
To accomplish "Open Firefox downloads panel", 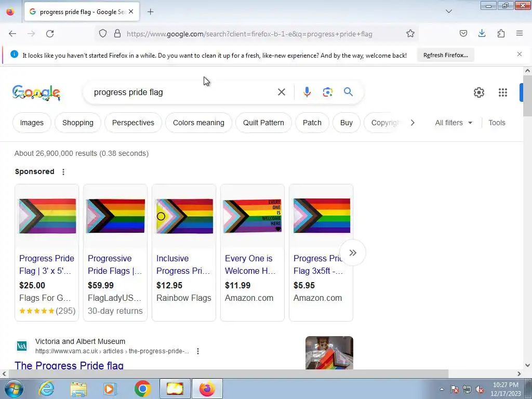I will [x=482, y=33].
